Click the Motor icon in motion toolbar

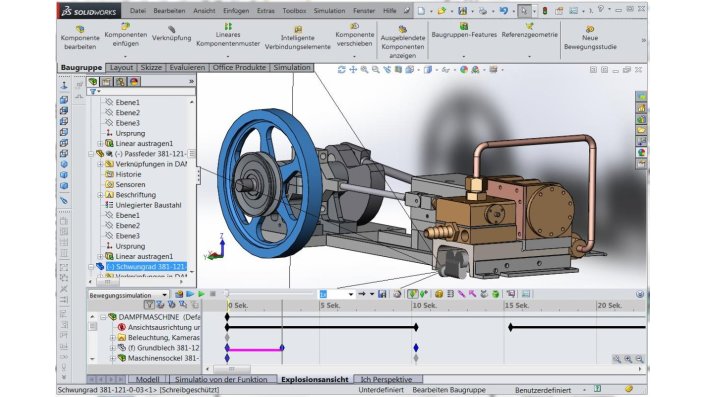(439, 294)
